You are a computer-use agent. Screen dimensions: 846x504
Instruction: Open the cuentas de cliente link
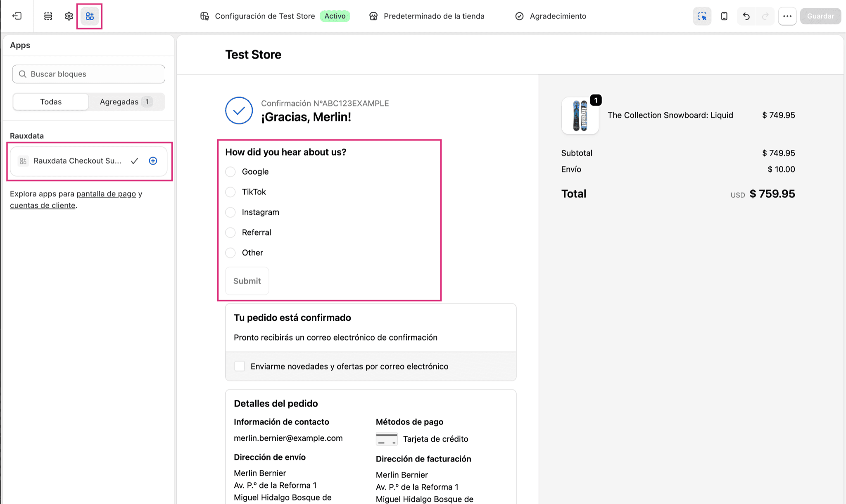(x=43, y=205)
